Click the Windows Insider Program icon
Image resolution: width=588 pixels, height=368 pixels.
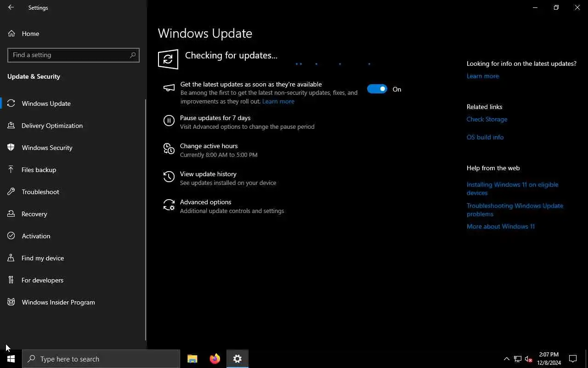11,302
